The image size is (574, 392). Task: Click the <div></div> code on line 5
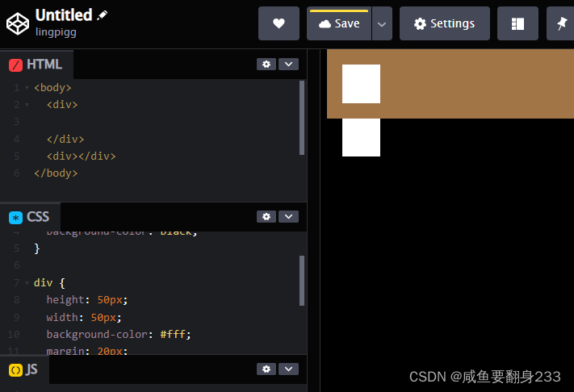point(82,156)
